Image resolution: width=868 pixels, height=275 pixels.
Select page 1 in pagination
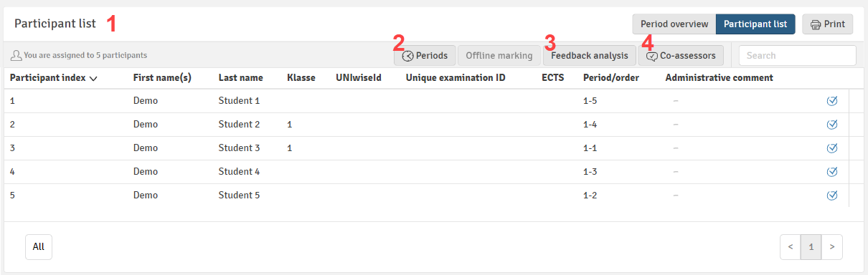click(x=811, y=247)
